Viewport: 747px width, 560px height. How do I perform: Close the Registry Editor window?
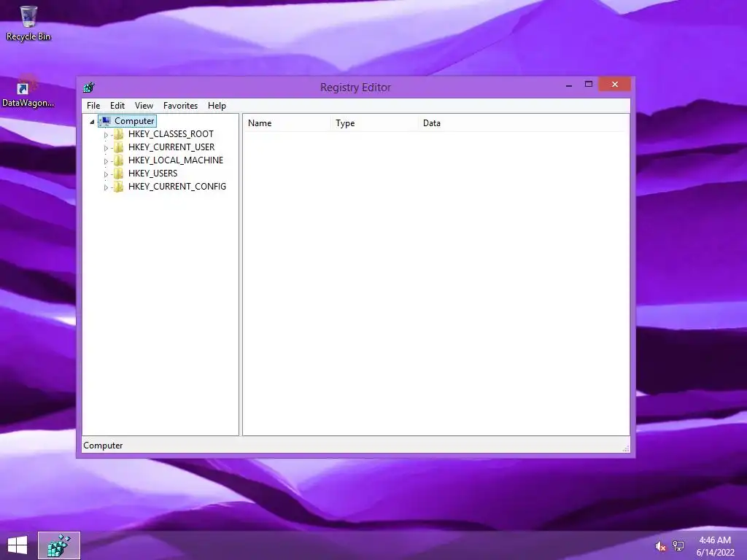pyautogui.click(x=614, y=85)
